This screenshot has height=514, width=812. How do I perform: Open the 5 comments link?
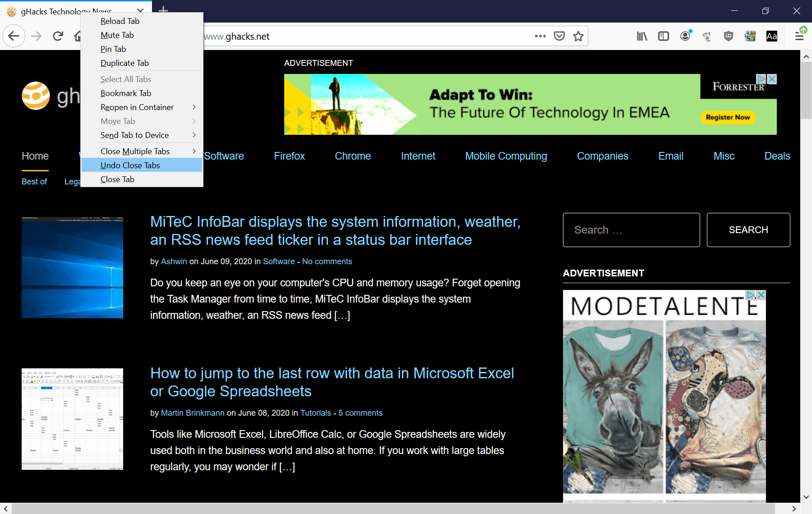tap(360, 413)
